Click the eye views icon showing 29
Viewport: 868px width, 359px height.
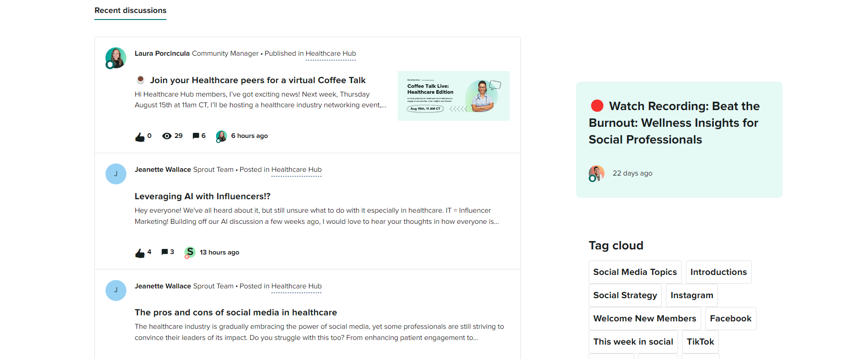pos(167,136)
